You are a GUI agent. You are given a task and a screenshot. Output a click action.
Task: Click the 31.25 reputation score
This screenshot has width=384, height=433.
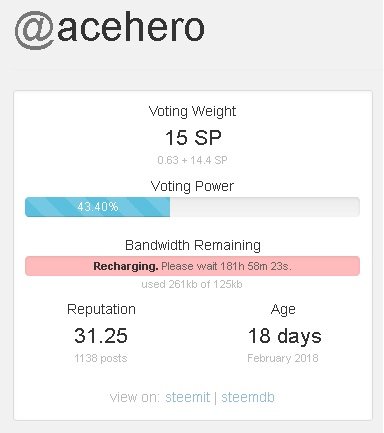101,335
